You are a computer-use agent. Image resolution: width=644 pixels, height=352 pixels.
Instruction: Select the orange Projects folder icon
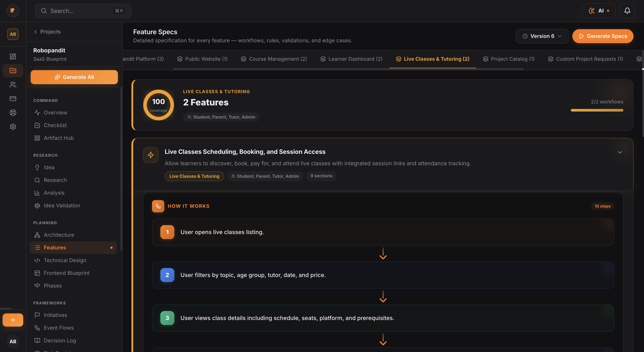[x=13, y=70]
